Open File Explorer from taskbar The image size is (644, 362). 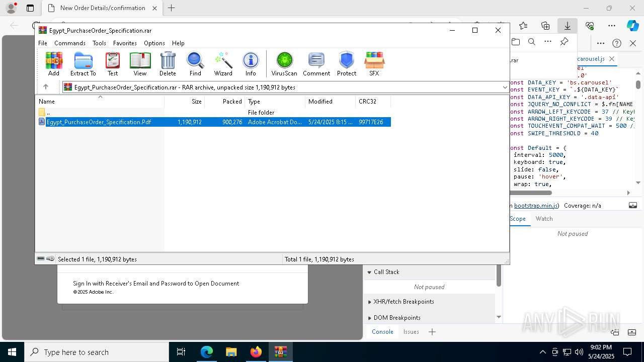pos(231,352)
